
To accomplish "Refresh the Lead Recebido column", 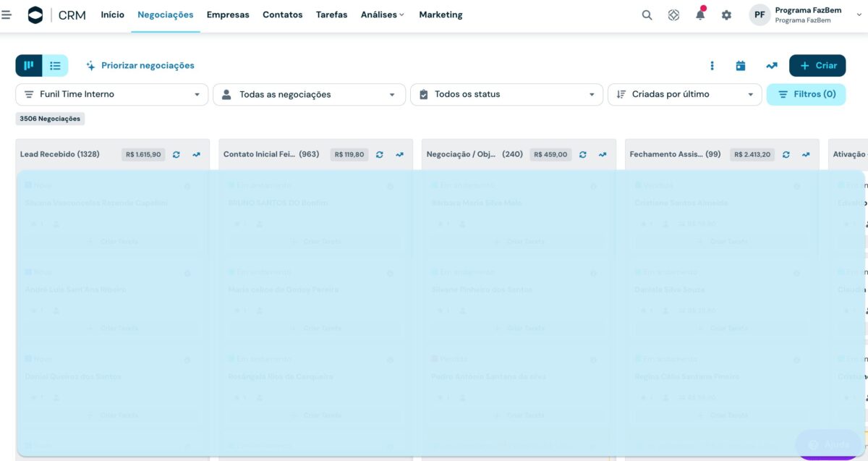I will [x=176, y=154].
